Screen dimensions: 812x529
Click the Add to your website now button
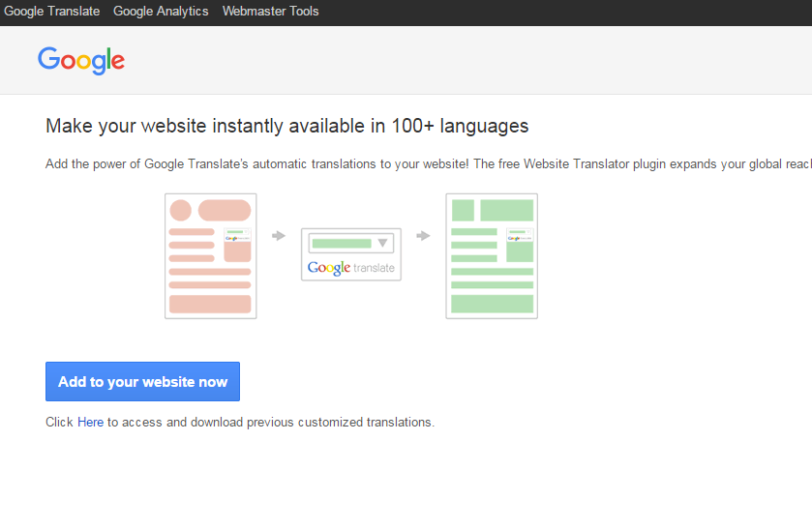point(142,381)
